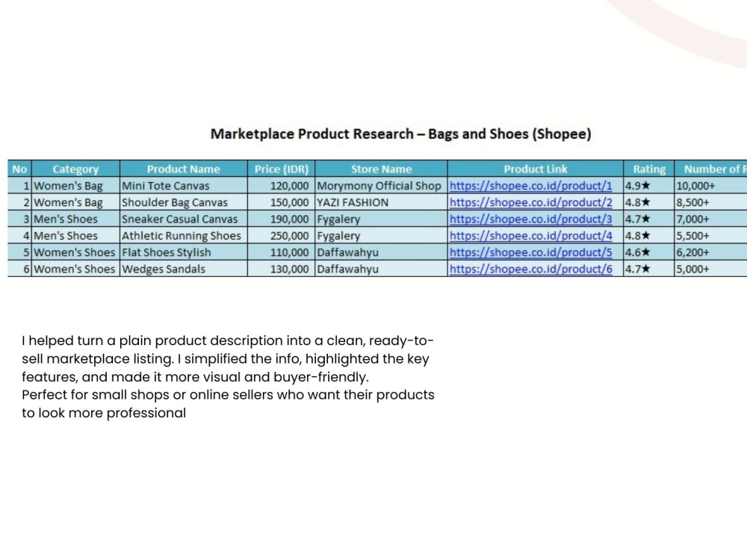Select the 110,000 price cell

281,252
